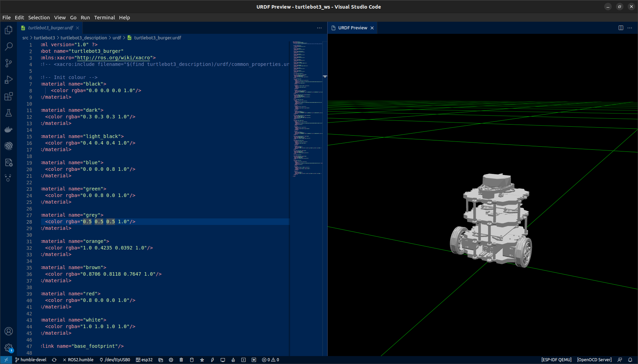Click the ESP-IDF folder icon in status bar
Image resolution: width=638 pixels, height=364 pixels.
161,360
